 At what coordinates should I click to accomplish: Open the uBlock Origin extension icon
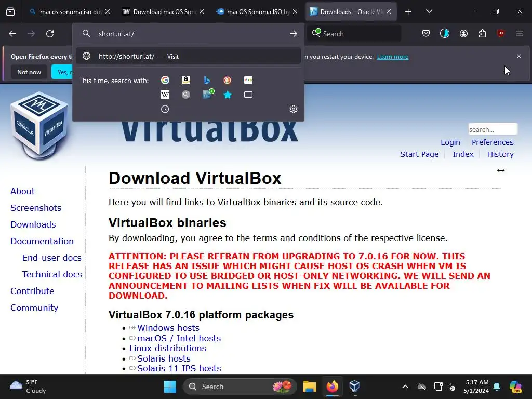pos(501,33)
